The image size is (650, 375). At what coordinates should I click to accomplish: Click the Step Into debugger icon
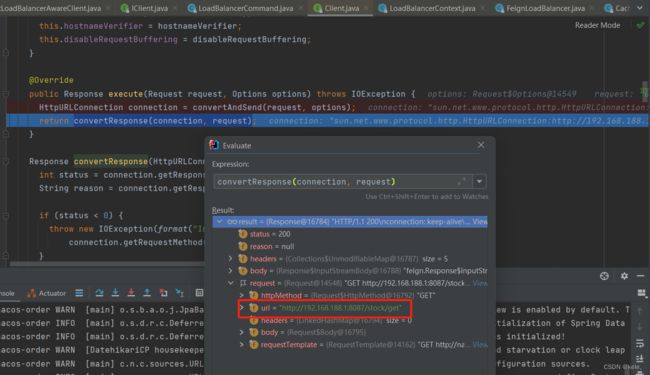click(115, 293)
